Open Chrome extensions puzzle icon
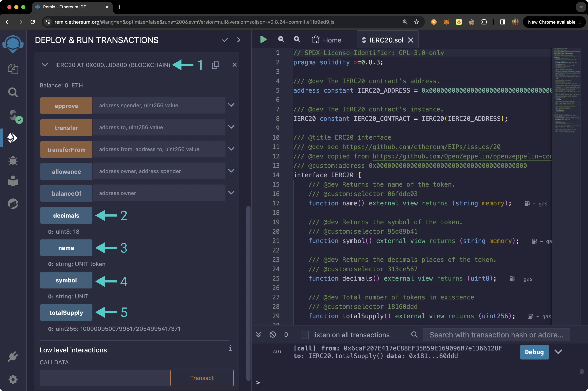 484,22
